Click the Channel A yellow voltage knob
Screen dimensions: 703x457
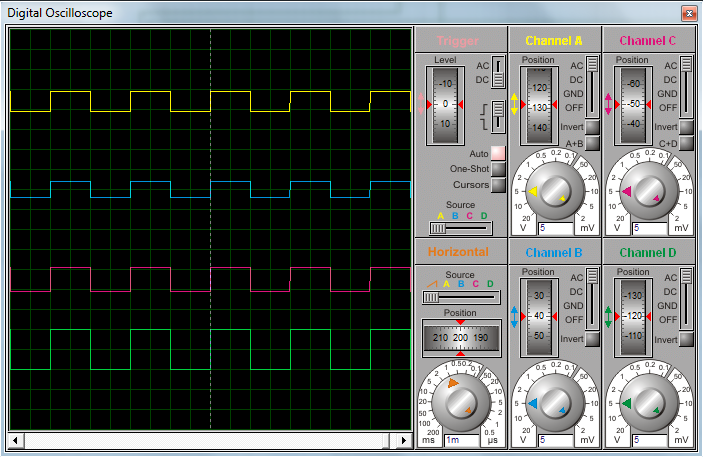tap(555, 192)
